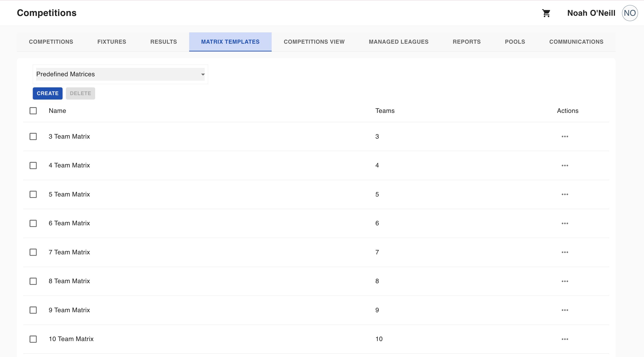Viewport: 644px width, 357px height.
Task: Check the 5 Team Matrix checkbox
Action: [x=33, y=194]
